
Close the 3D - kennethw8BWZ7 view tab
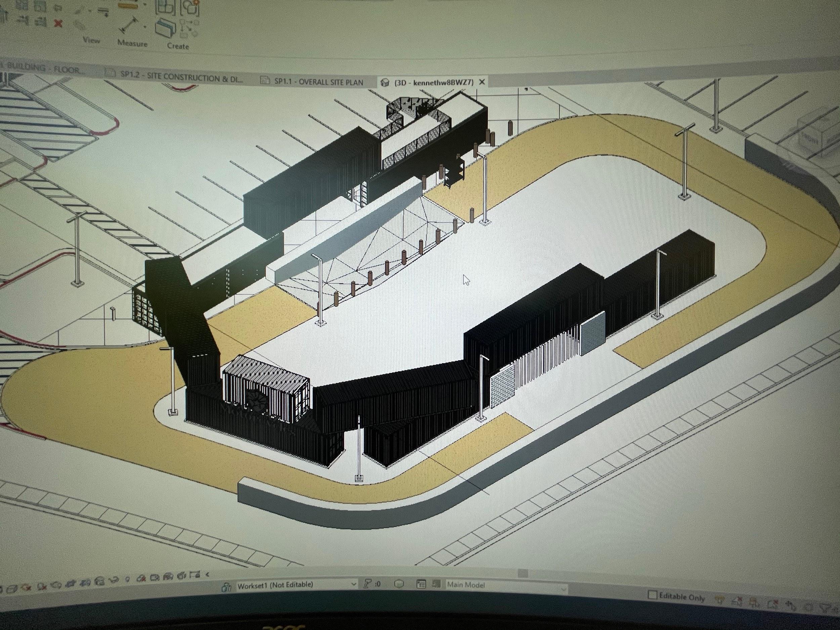tap(482, 82)
